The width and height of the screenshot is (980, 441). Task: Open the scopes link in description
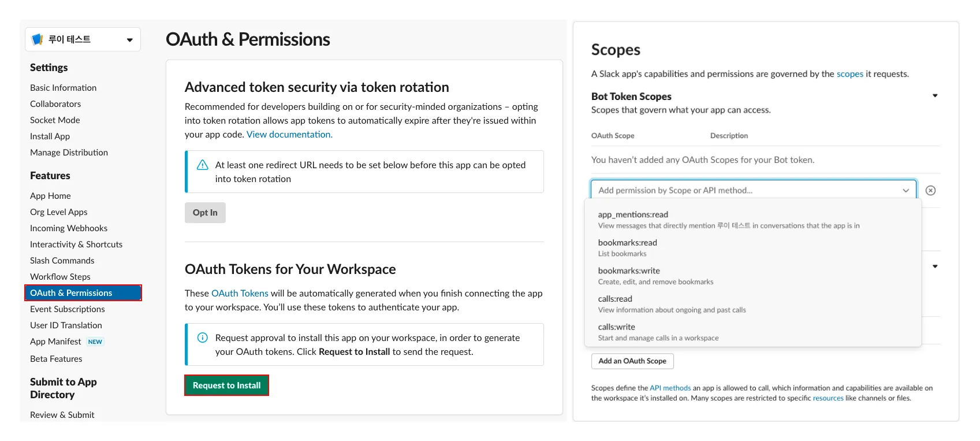[x=850, y=74]
